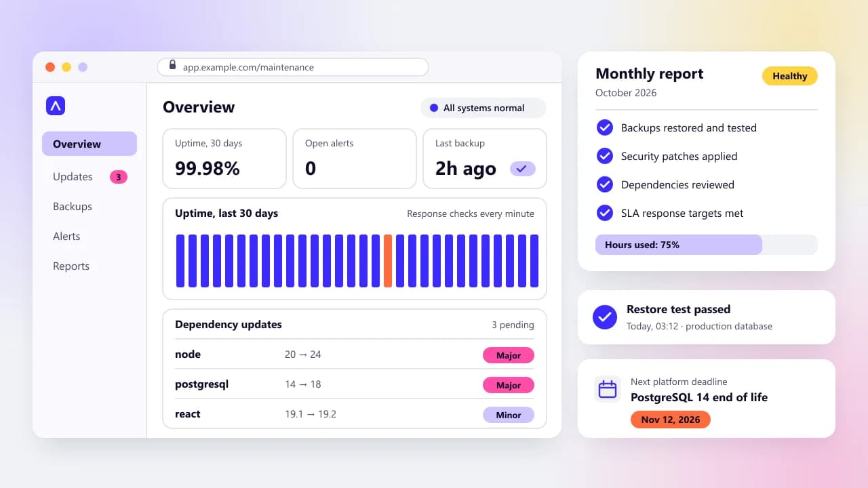Click the react dependency name
The width and height of the screenshot is (868, 488).
(x=188, y=414)
